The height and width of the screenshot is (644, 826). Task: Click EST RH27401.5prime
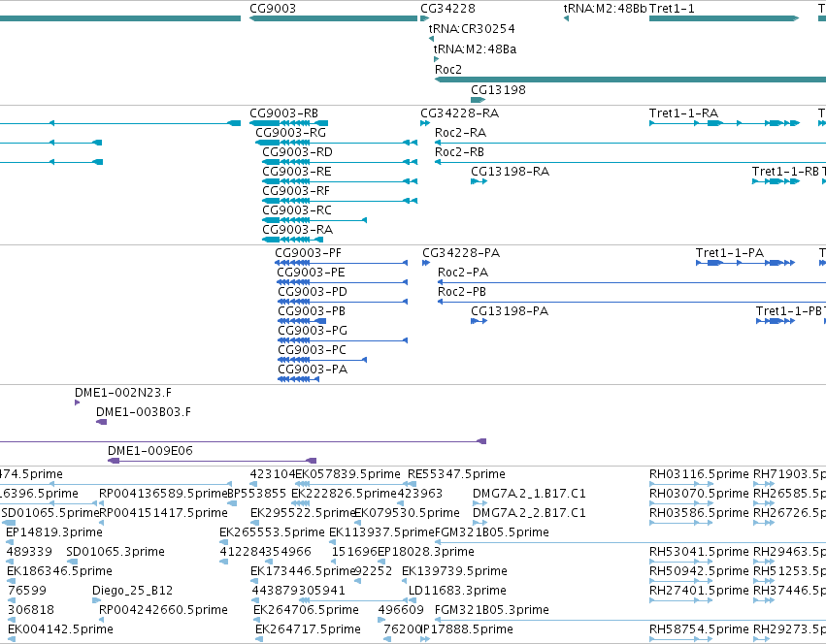pyautogui.click(x=699, y=592)
